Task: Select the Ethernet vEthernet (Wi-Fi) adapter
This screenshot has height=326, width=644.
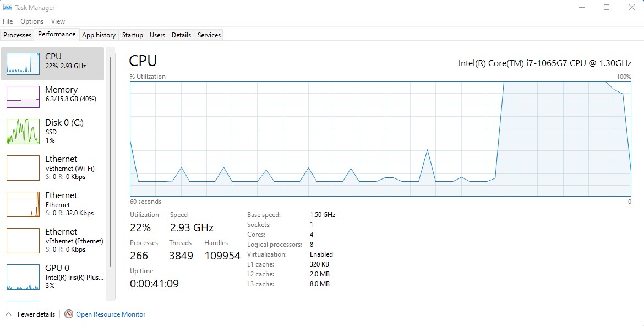Action: coord(53,168)
